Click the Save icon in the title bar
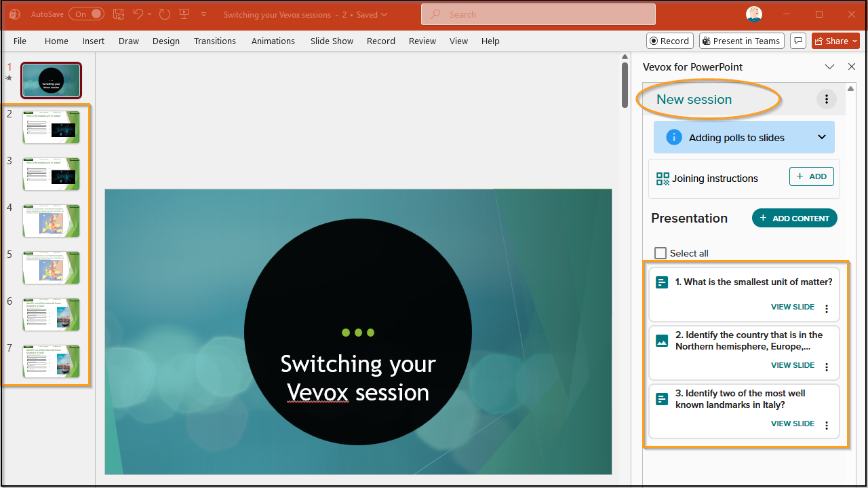The image size is (868, 488). click(118, 14)
